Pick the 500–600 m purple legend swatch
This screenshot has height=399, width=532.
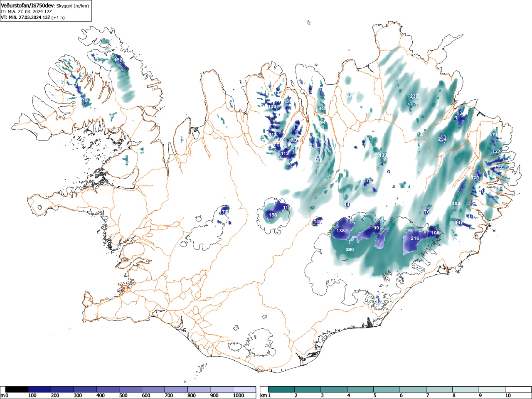(131, 389)
